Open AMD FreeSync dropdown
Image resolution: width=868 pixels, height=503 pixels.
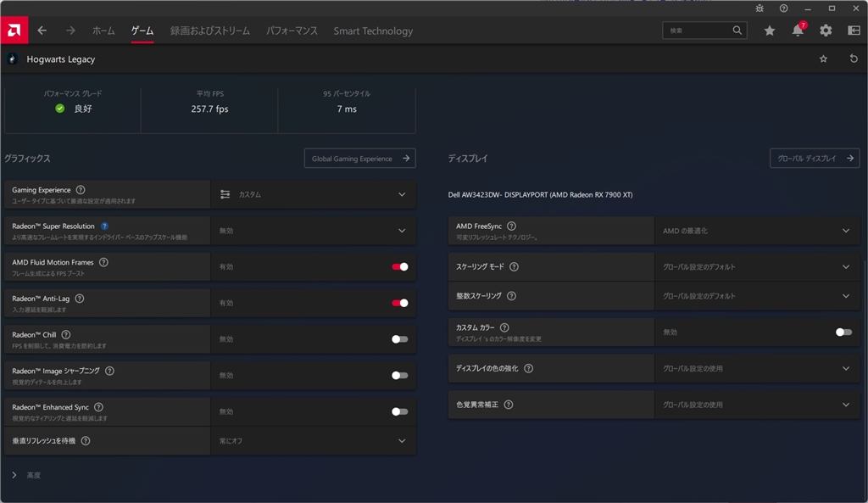click(757, 231)
